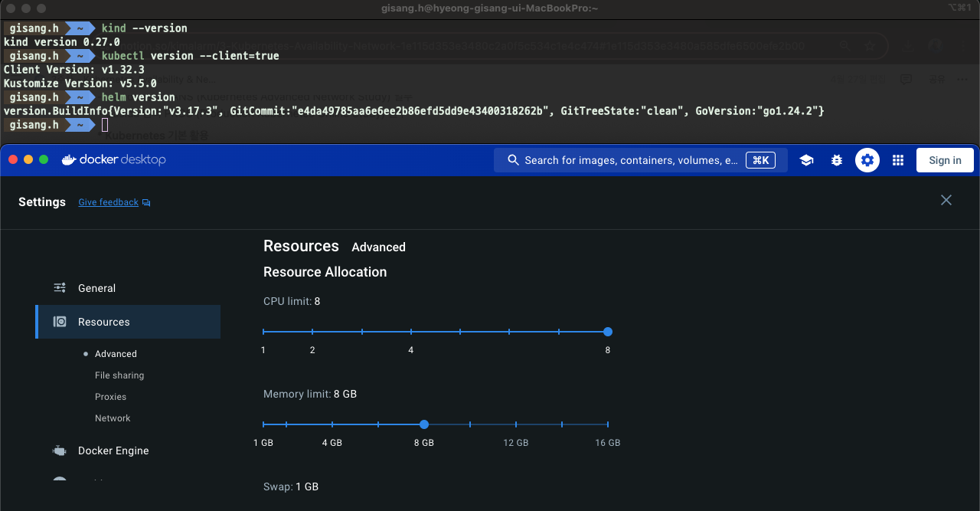The image size is (980, 511).
Task: Open the Learning Center graduation cap icon
Action: pos(806,160)
